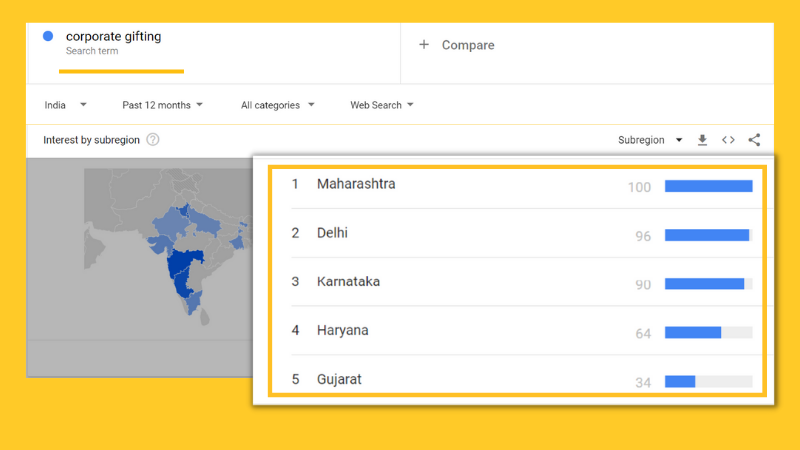Screen dimensions: 800x450
Task: Click the value 90 for Karnataka
Action: [643, 285]
